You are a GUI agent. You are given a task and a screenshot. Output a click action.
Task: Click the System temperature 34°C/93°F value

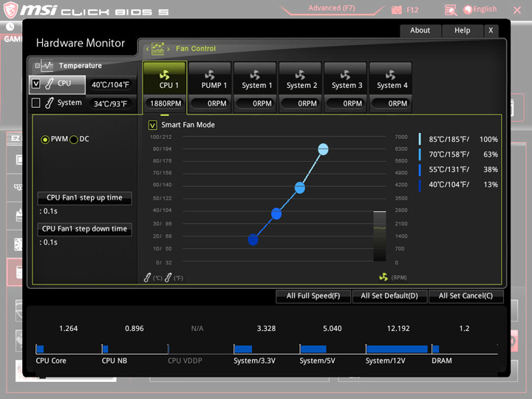click(110, 104)
